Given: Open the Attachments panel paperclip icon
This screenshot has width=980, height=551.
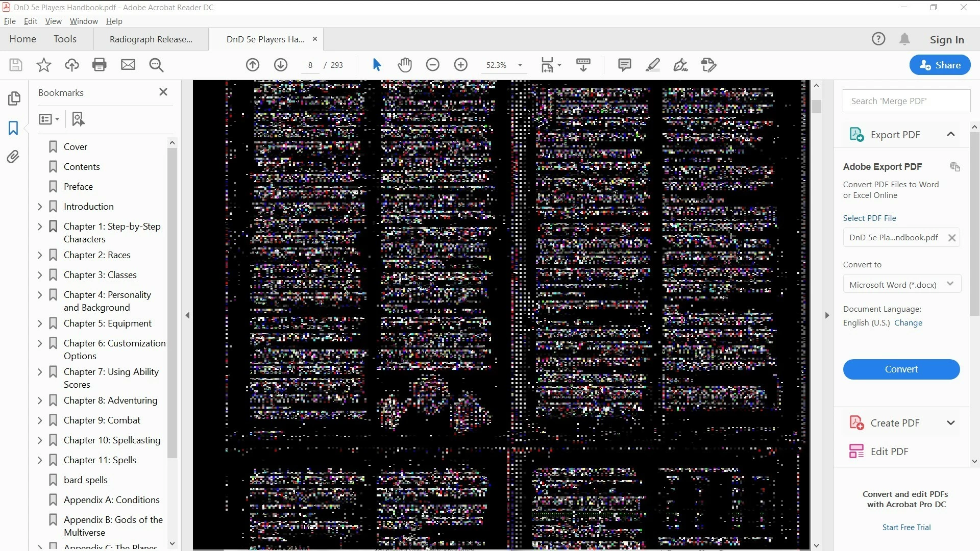Looking at the screenshot, I should [13, 157].
